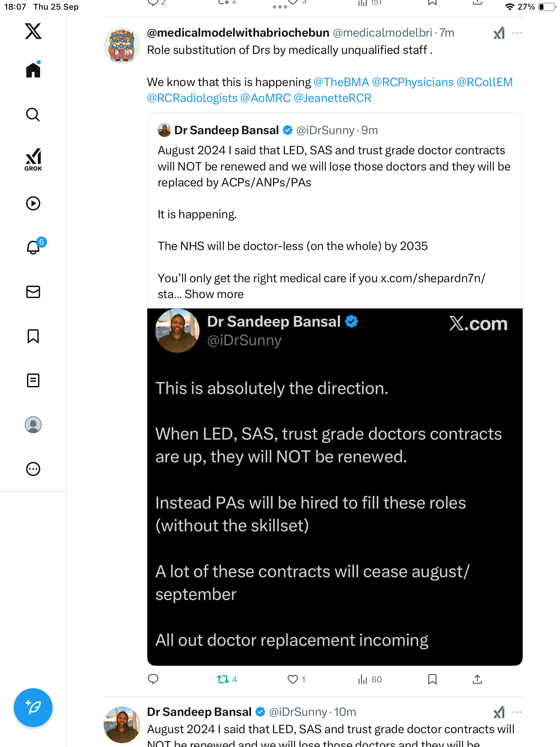Image resolution: width=560 pixels, height=747 pixels.
Task: Undo repost on the medicalmodelbri post
Action: pyautogui.click(x=223, y=679)
